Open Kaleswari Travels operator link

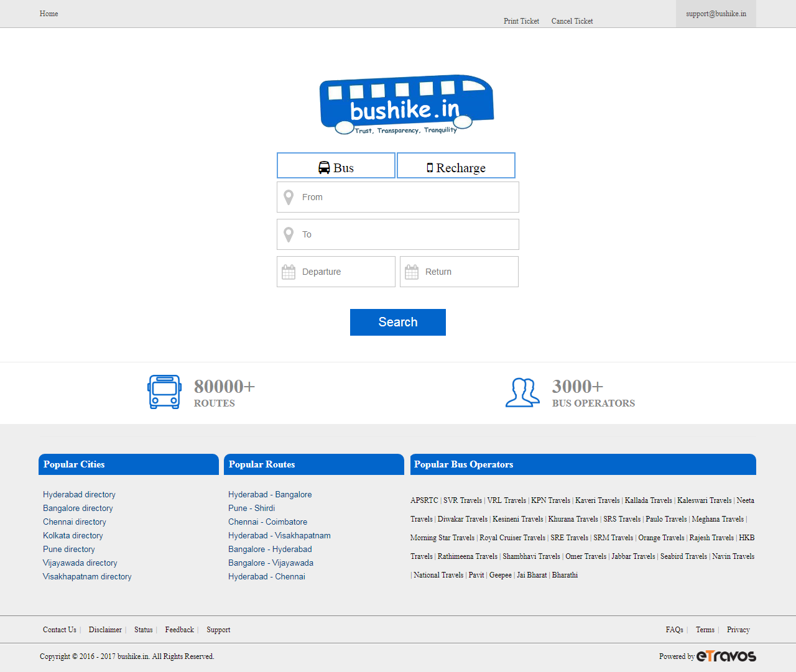tap(704, 500)
